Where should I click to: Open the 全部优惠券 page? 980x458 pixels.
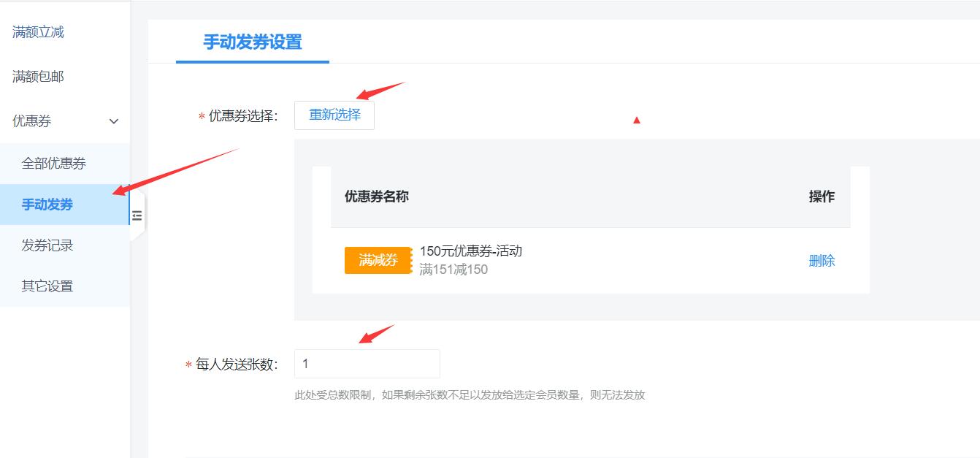point(54,164)
